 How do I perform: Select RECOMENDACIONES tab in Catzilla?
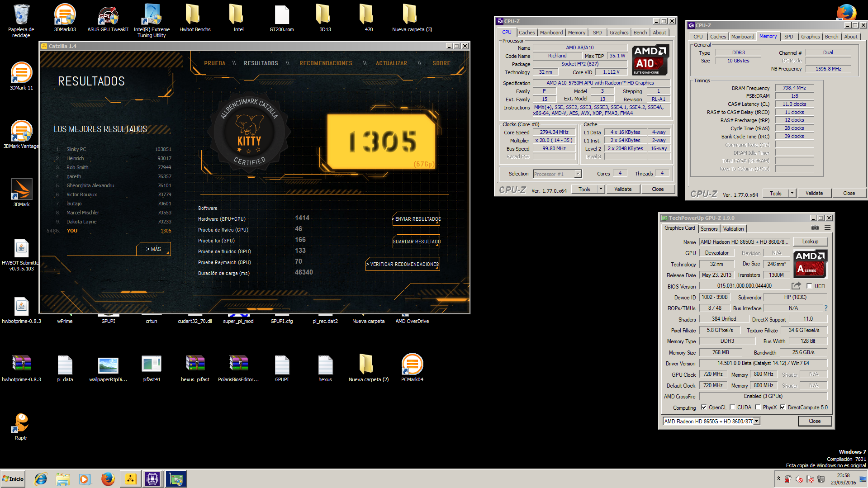coord(326,63)
